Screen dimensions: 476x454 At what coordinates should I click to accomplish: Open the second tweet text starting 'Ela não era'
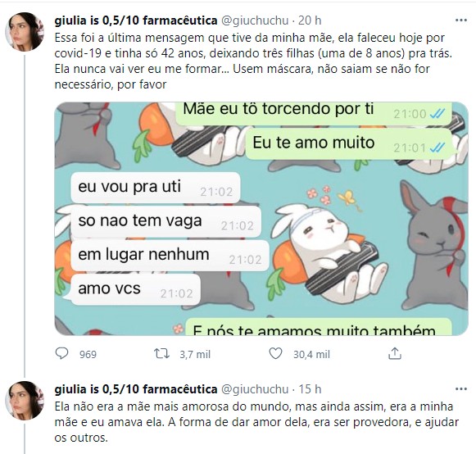pos(256,422)
